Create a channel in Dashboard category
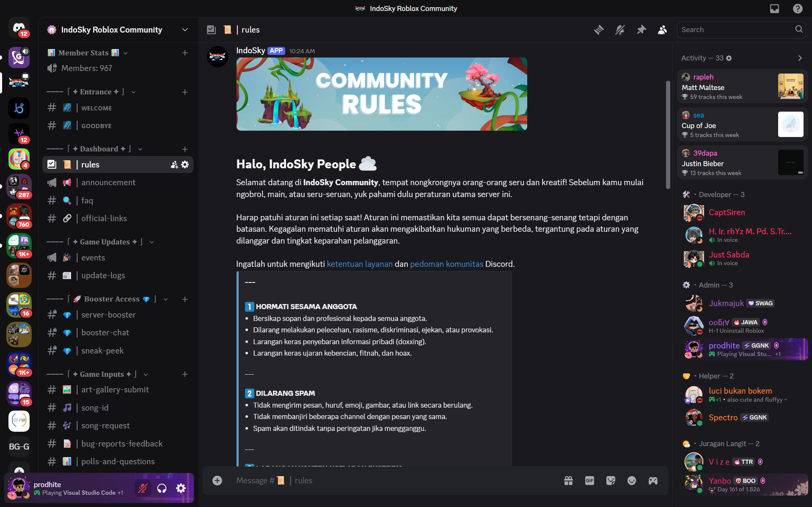Viewport: 812px width, 507px height. 185,149
